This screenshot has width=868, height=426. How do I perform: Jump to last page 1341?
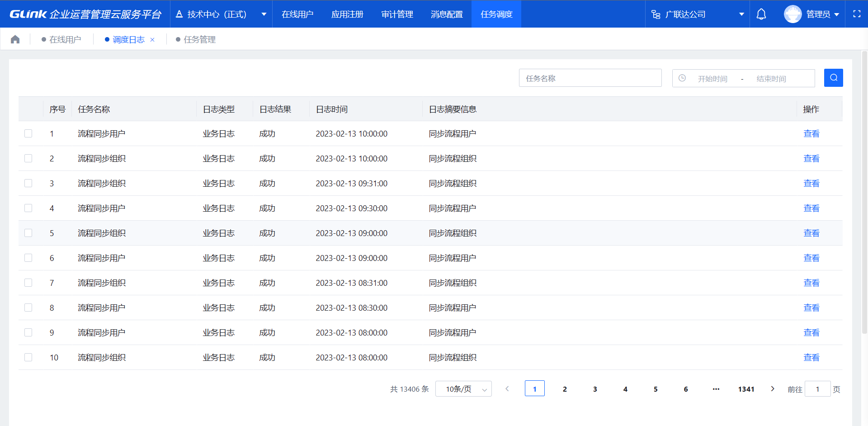[746, 389]
